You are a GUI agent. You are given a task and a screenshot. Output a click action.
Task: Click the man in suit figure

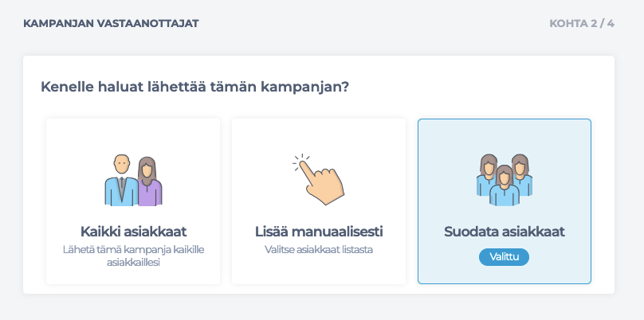click(121, 181)
